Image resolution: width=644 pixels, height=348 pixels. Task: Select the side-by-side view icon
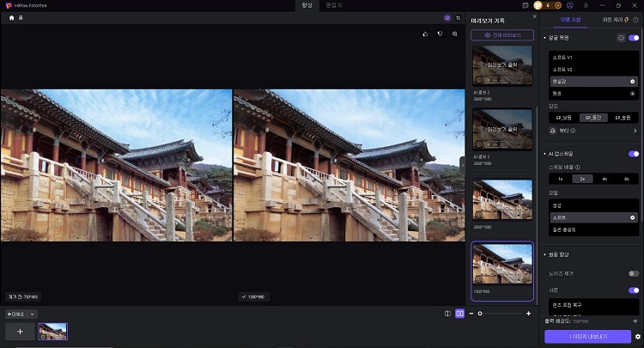tap(459, 314)
